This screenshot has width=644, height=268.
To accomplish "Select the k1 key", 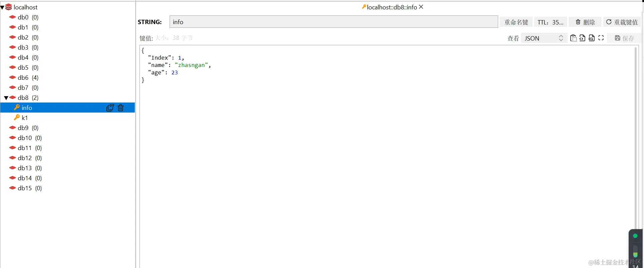I will click(x=68, y=118).
